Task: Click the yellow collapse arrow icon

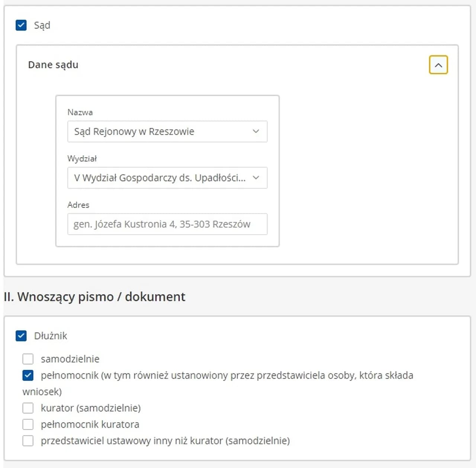Action: [x=438, y=65]
